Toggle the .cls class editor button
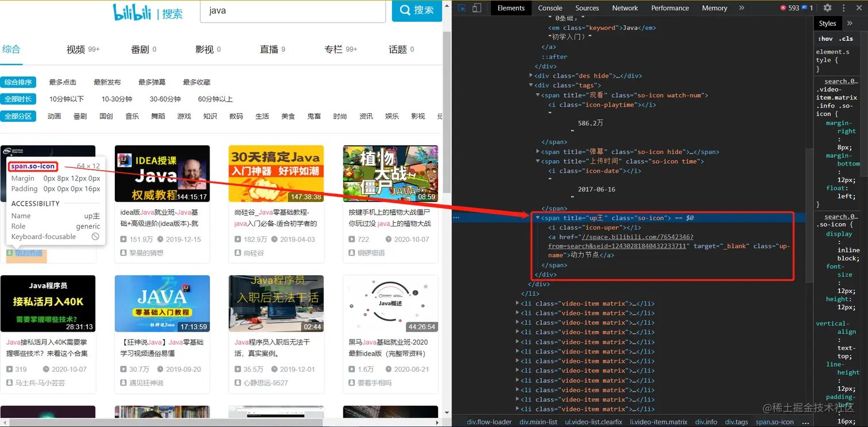Image resolution: width=868 pixels, height=427 pixels. 846,39
